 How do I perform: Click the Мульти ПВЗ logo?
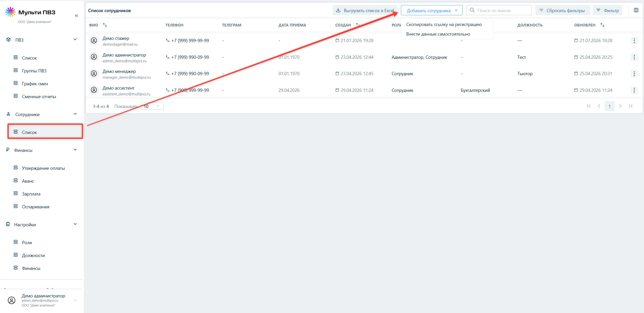click(x=30, y=12)
